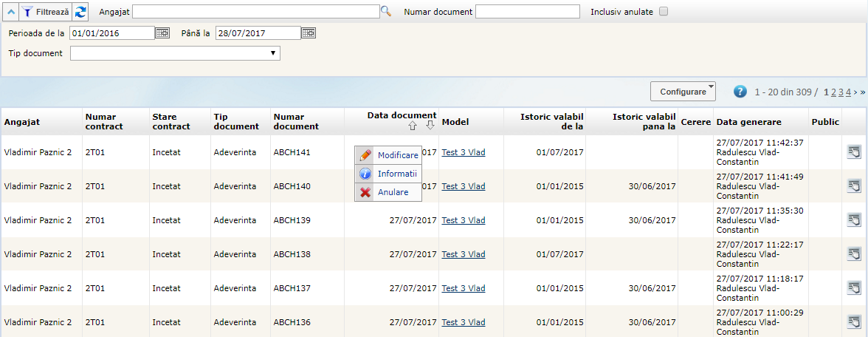Collapse the filter panel with the up arrow
The image size is (868, 337).
click(x=10, y=12)
